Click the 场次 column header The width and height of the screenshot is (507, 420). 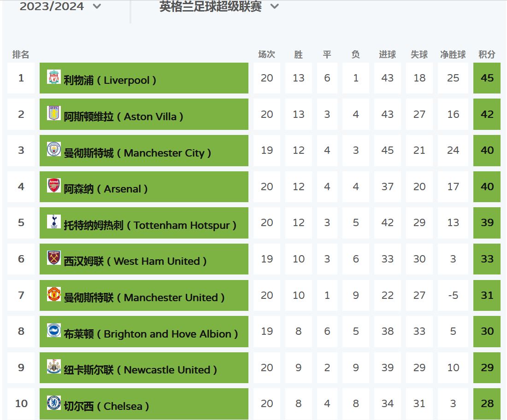tap(266, 54)
